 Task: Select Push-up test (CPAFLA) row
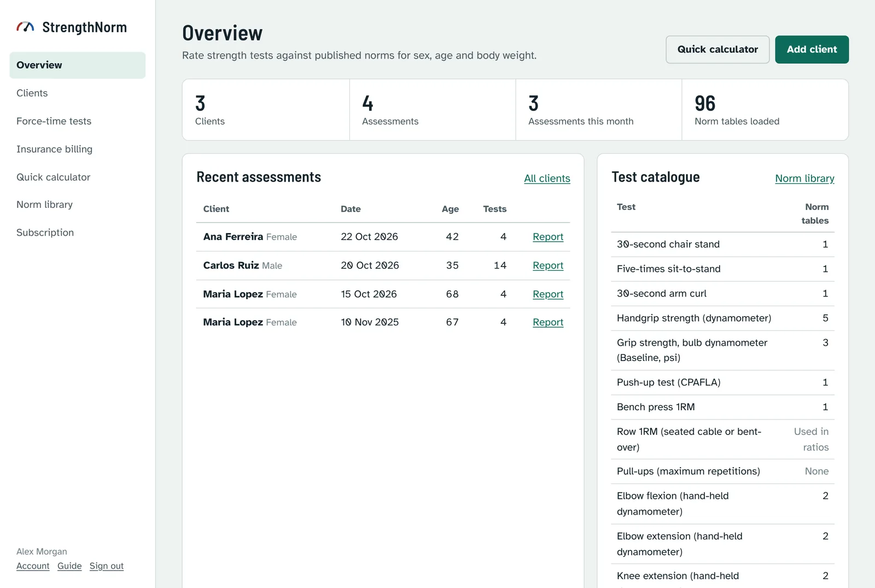pyautogui.click(x=722, y=383)
